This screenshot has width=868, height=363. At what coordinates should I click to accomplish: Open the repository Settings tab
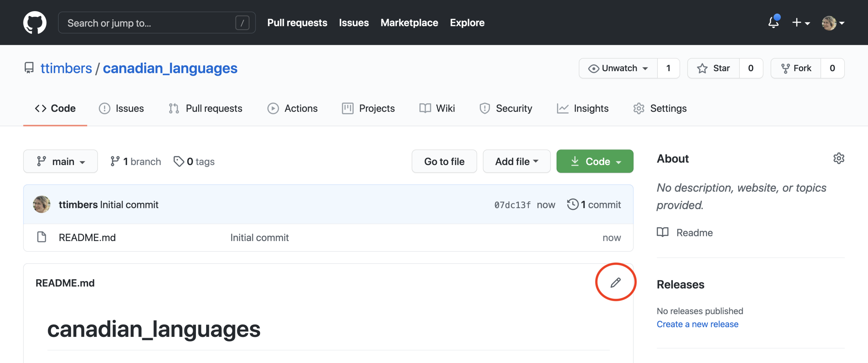(660, 108)
